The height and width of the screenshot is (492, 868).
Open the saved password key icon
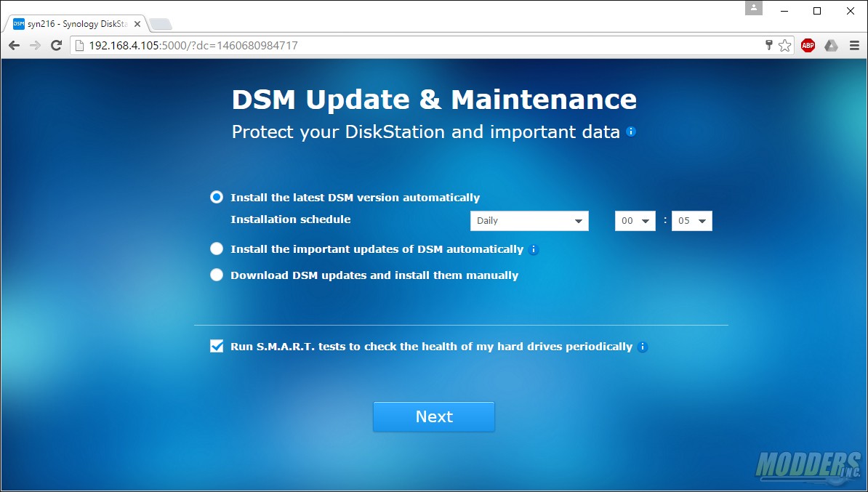pyautogui.click(x=769, y=45)
